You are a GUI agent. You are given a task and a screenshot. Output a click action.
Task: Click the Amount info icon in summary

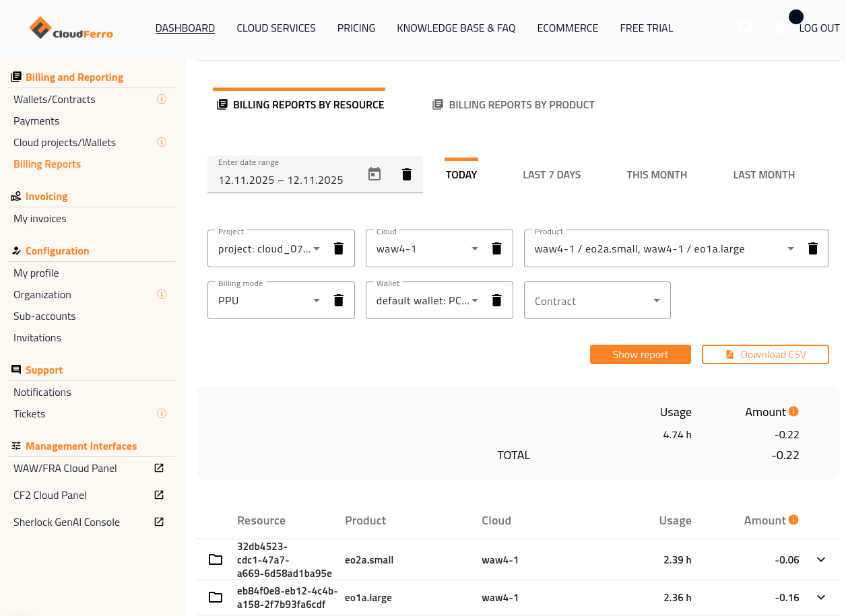tap(793, 411)
